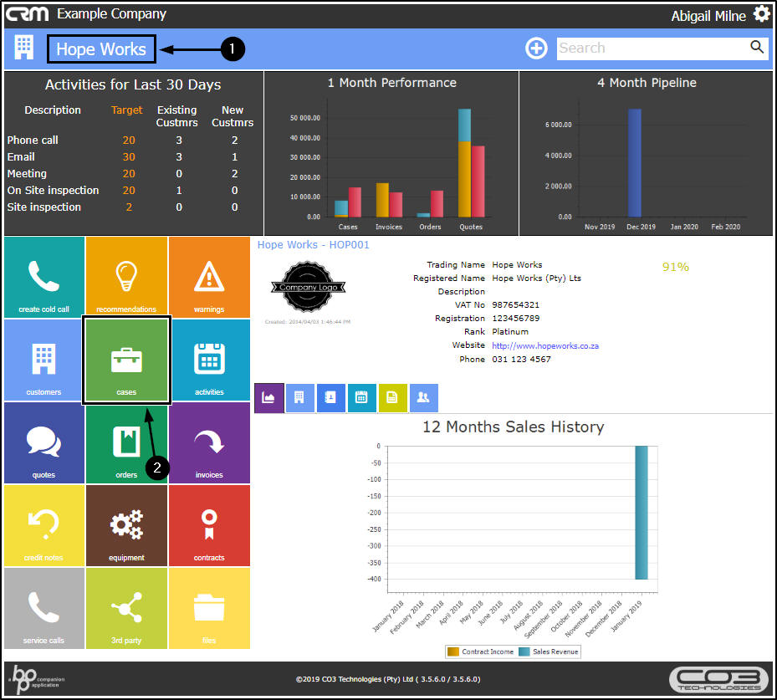Click the Hope Works - HOP001 heading link
Image resolution: width=777 pixels, height=700 pixels.
[x=313, y=245]
